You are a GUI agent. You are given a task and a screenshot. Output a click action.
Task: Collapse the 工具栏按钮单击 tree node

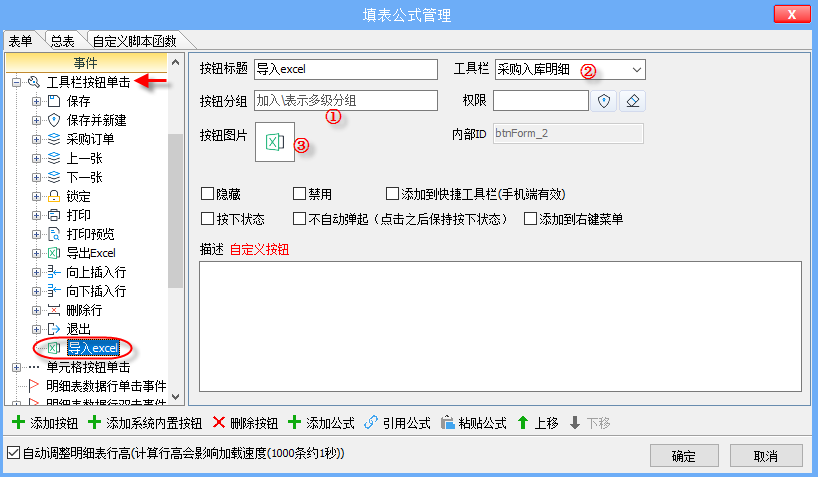point(17,82)
